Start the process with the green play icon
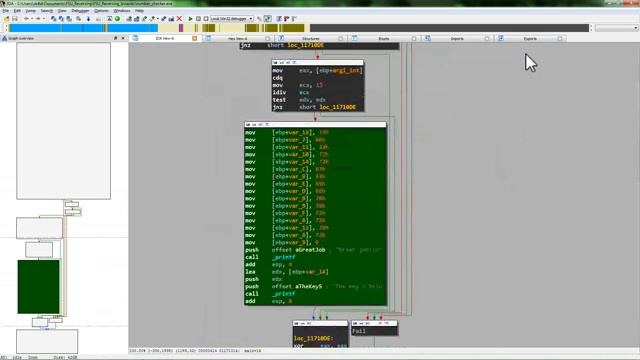The width and height of the screenshot is (640, 360). (x=190, y=19)
